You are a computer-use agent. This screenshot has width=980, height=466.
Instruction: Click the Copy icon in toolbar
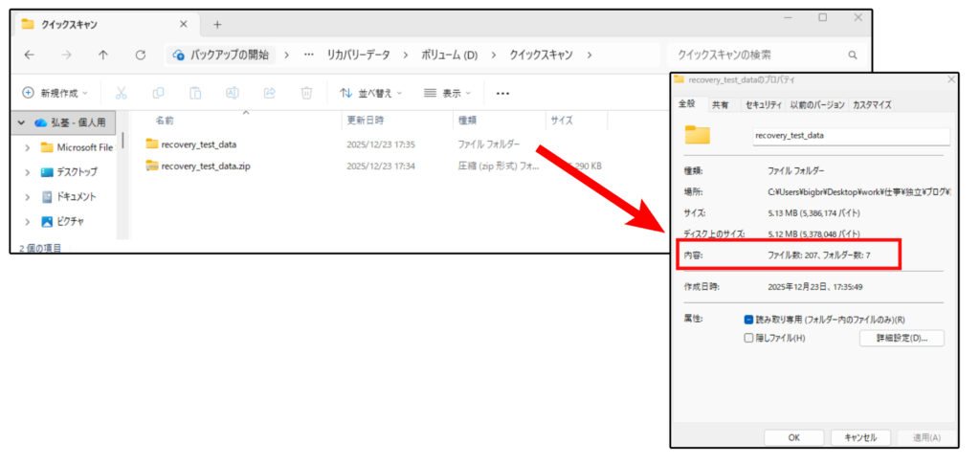[x=158, y=93]
